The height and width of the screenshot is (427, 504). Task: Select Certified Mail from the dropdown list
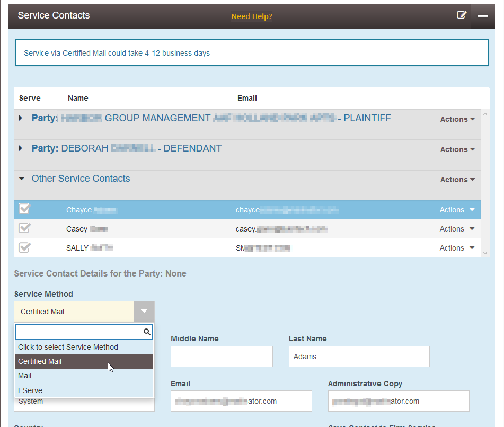pyautogui.click(x=84, y=361)
